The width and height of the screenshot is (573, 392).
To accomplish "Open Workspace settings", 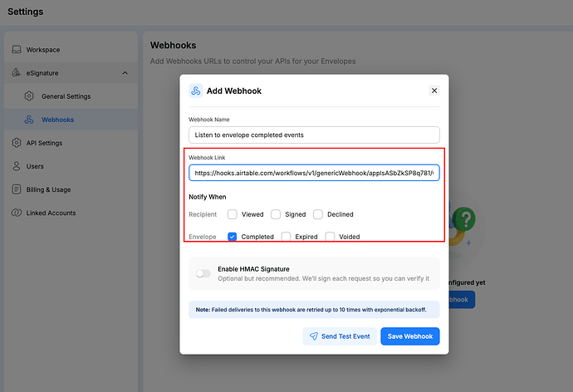I will pos(71,49).
